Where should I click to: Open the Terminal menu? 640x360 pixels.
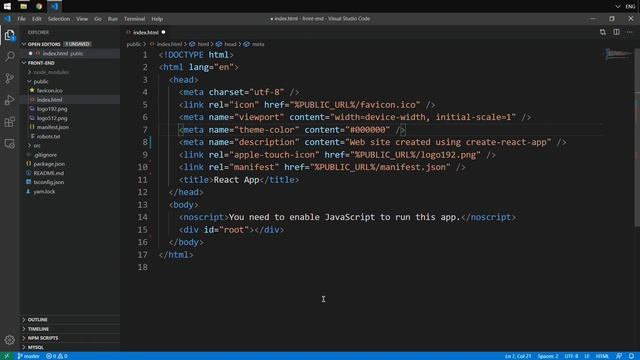[134, 19]
